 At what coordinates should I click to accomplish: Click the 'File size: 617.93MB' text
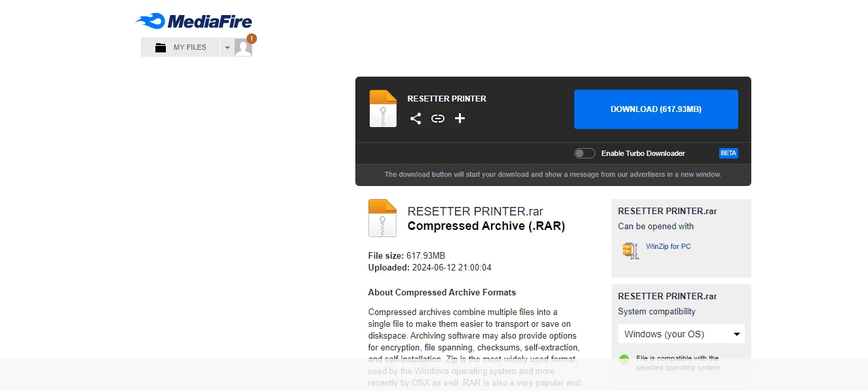click(x=406, y=255)
